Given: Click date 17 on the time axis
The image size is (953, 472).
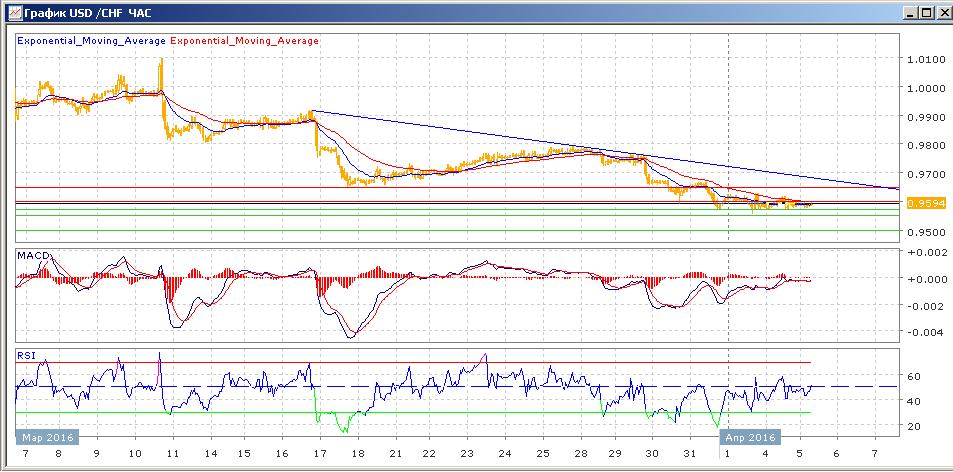Looking at the screenshot, I should coord(316,454).
